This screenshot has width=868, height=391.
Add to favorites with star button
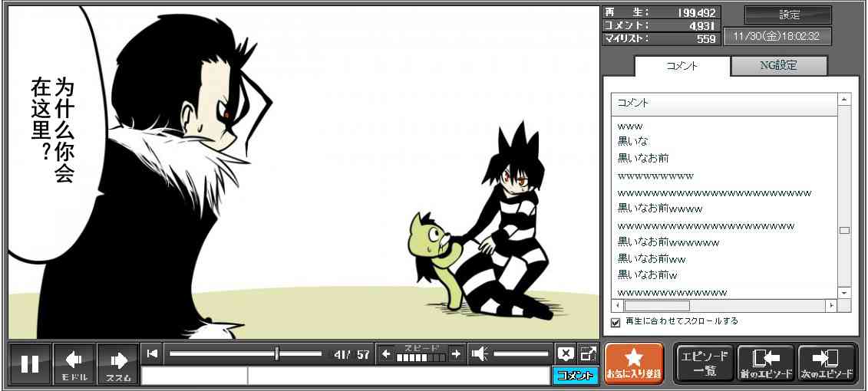click(634, 363)
